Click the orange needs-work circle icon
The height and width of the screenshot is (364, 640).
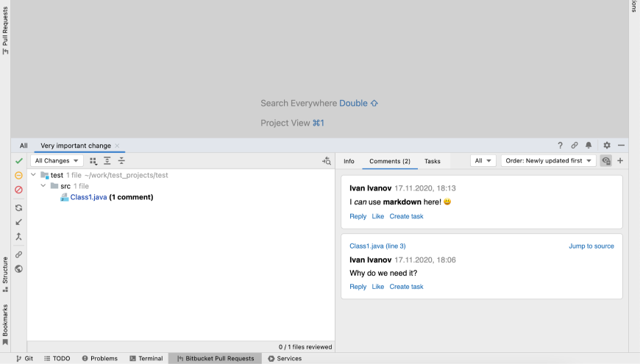tap(19, 175)
